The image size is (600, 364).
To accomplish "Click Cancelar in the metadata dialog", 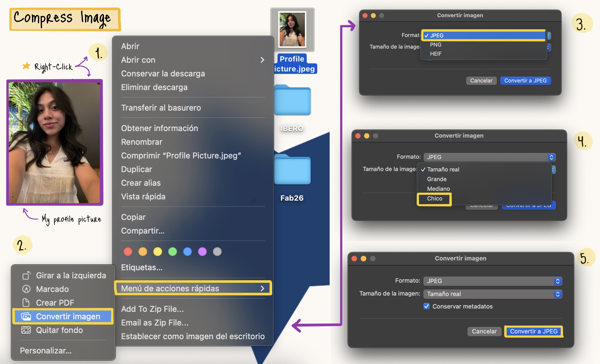I will 484,331.
